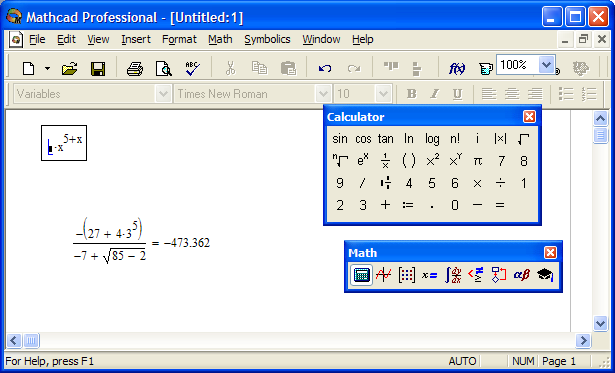Open the Greek Symbol toolbar
This screenshot has width=615, height=373.
pyautogui.click(x=522, y=275)
